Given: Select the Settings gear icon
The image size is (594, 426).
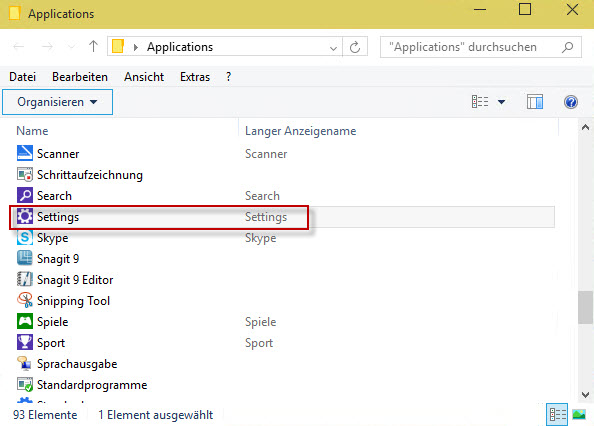Looking at the screenshot, I should point(25,217).
